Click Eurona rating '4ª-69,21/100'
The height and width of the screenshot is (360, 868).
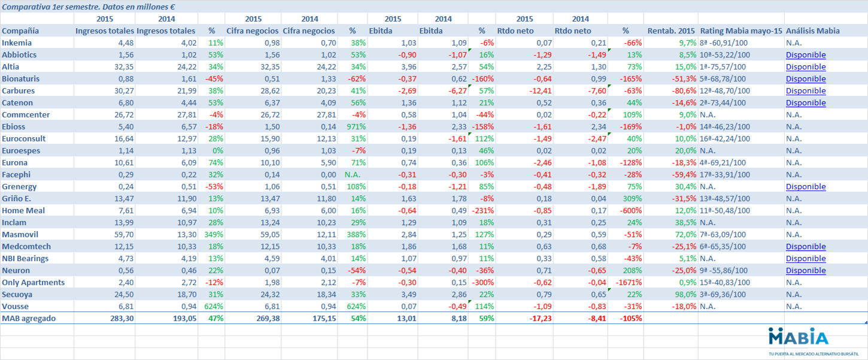723,162
